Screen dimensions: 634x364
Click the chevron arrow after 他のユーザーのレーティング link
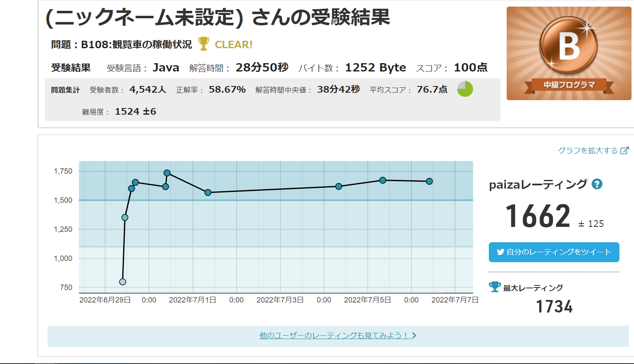coord(414,335)
